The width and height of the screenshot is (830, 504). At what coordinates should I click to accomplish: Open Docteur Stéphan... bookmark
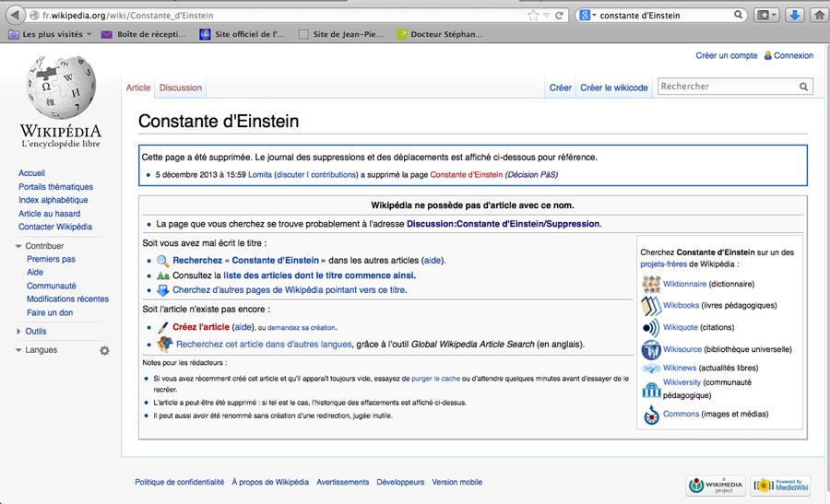point(440,34)
